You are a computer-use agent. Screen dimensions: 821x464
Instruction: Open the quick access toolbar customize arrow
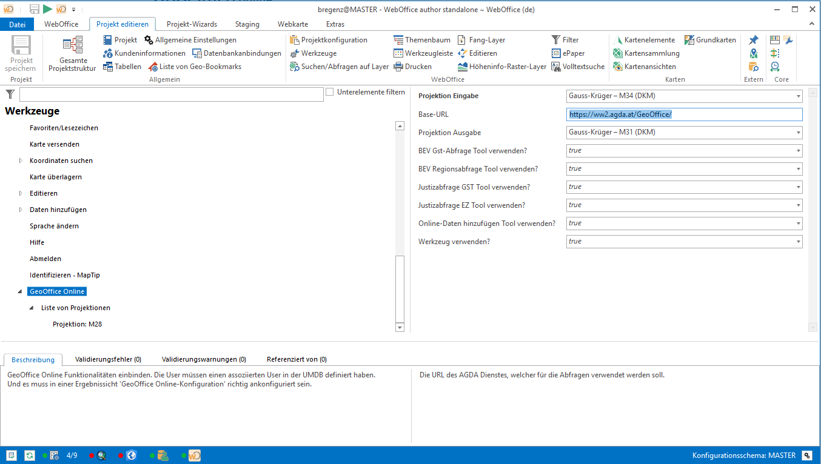pyautogui.click(x=74, y=9)
